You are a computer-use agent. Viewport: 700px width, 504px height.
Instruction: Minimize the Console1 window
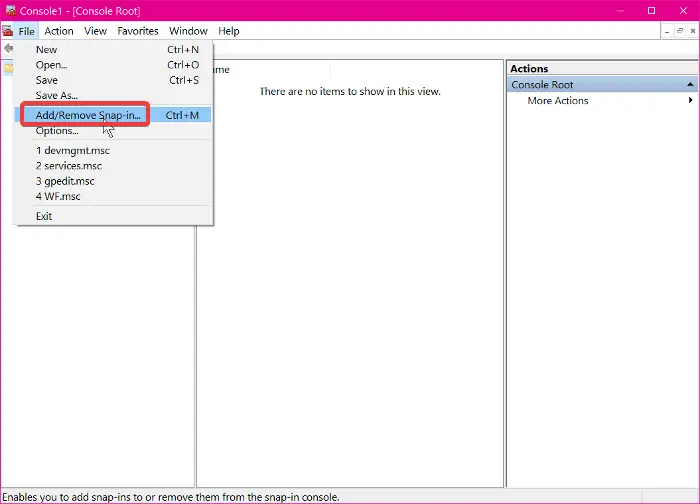621,11
